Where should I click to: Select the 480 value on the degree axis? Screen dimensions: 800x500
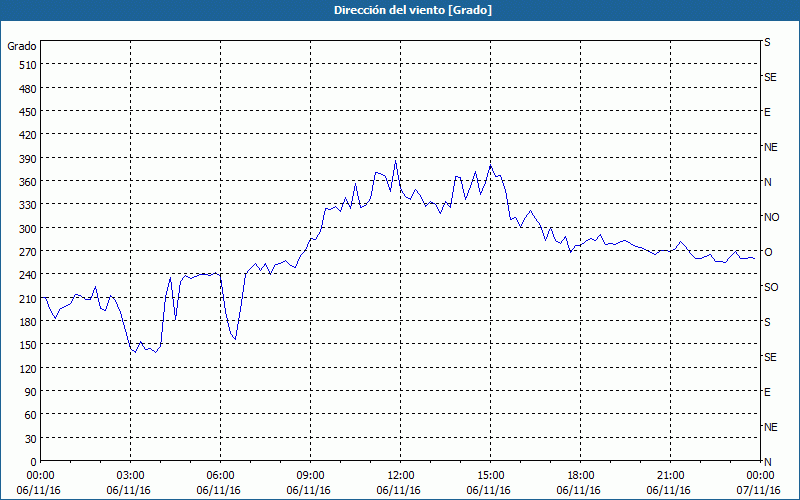pos(28,89)
